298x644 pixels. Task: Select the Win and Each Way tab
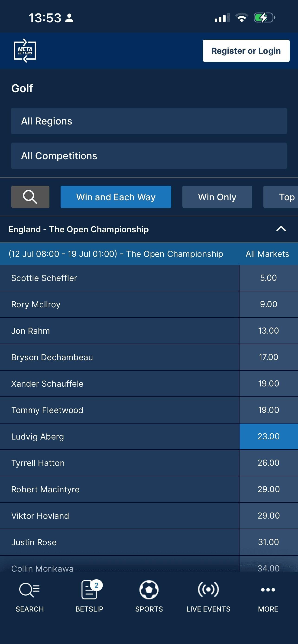click(116, 197)
